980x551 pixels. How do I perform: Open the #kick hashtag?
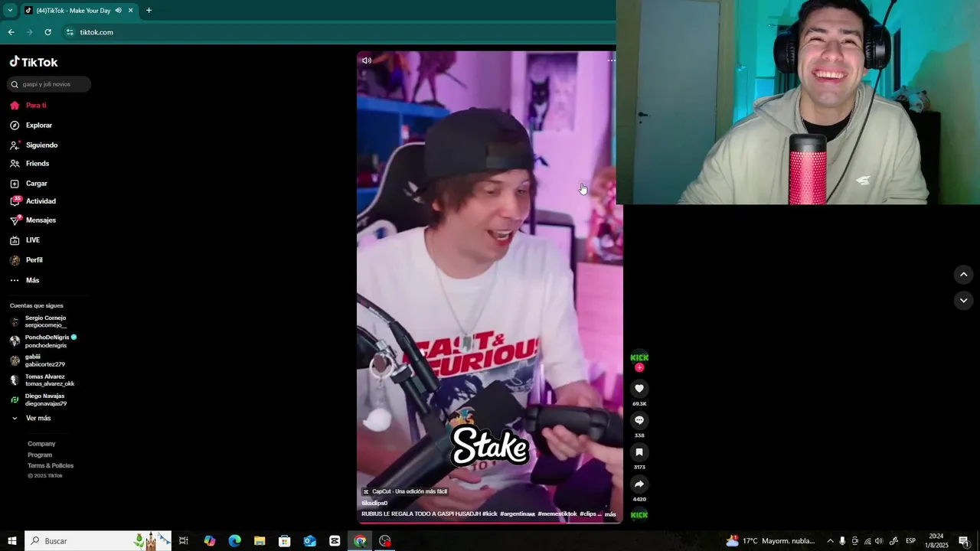click(489, 514)
